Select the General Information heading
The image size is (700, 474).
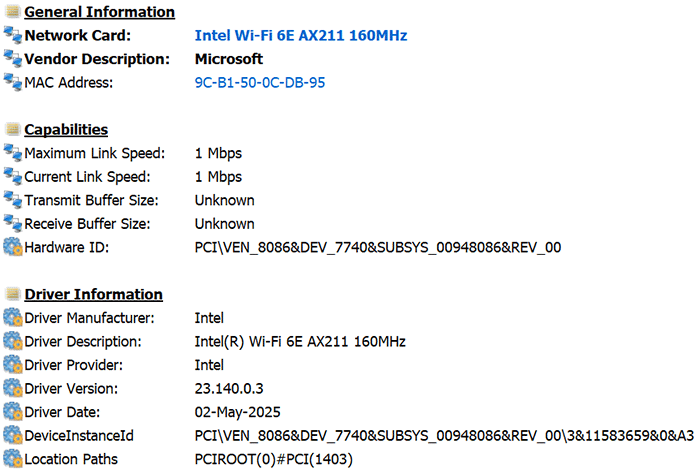(99, 13)
